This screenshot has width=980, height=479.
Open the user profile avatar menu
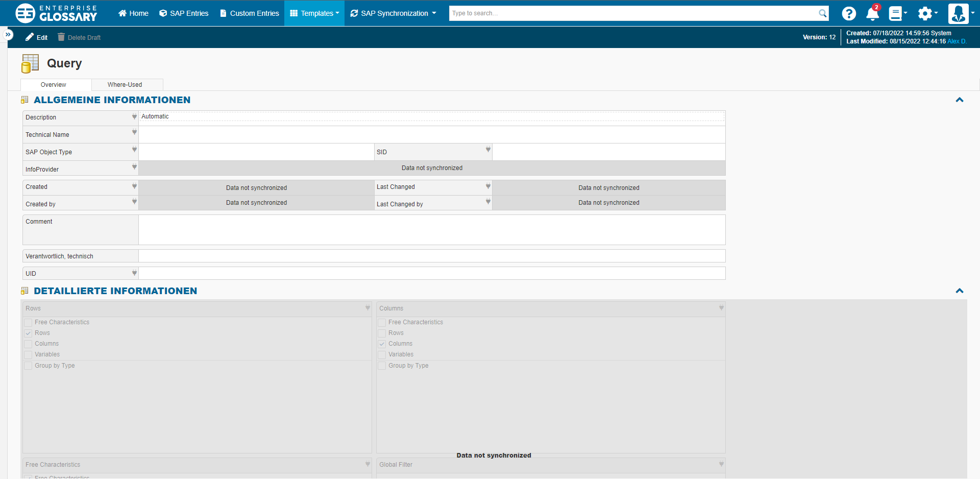click(958, 13)
